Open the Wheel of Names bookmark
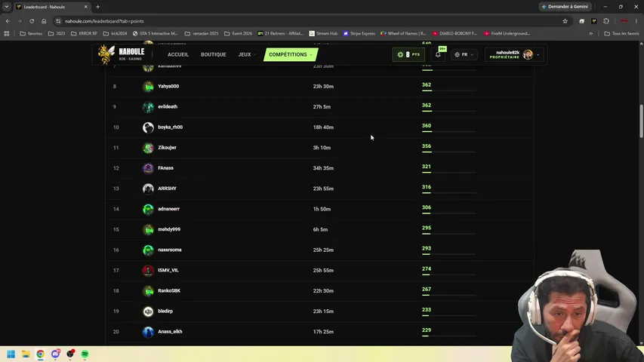 click(x=403, y=33)
